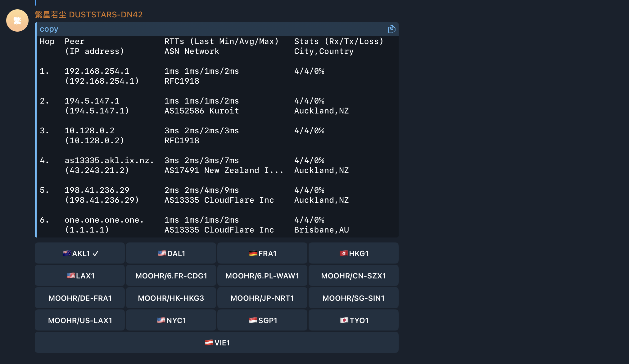Screen dimensions: 629x364
Task: Choose MOOHR/DE-FRA1 node
Action: click(x=80, y=298)
